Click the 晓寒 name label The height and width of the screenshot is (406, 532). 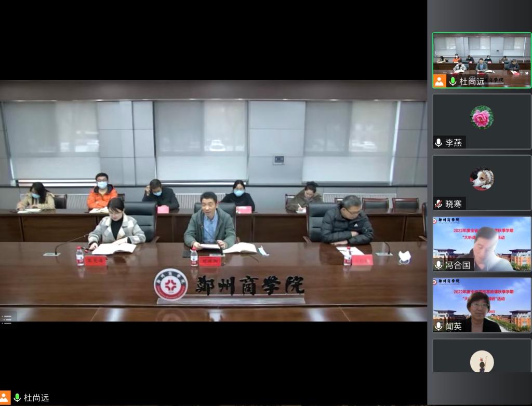454,204
